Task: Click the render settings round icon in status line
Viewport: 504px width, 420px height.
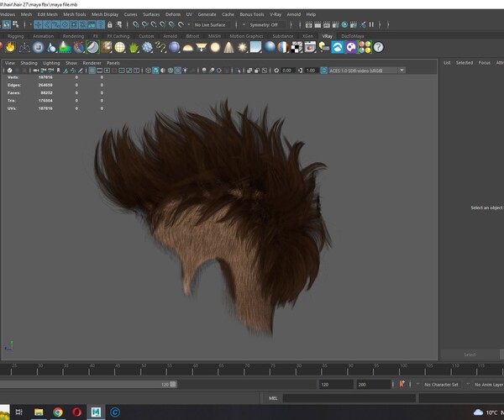Action: tap(344, 24)
